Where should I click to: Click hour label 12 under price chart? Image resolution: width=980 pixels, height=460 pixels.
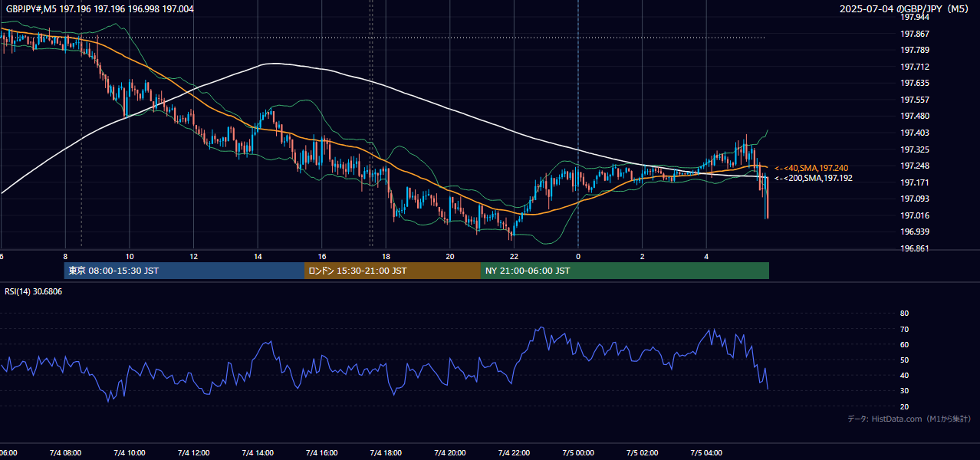pos(194,256)
